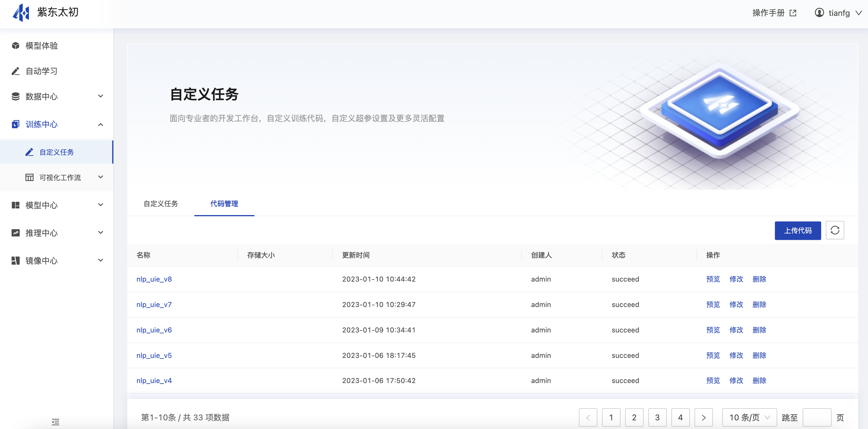This screenshot has width=868, height=429.
Task: Click the 数据中心 database icon
Action: pyautogui.click(x=16, y=96)
